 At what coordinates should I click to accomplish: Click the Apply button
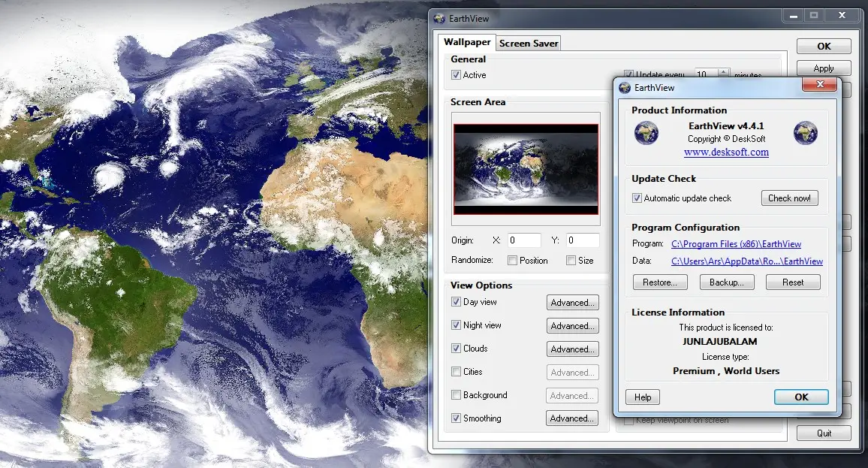(x=824, y=68)
